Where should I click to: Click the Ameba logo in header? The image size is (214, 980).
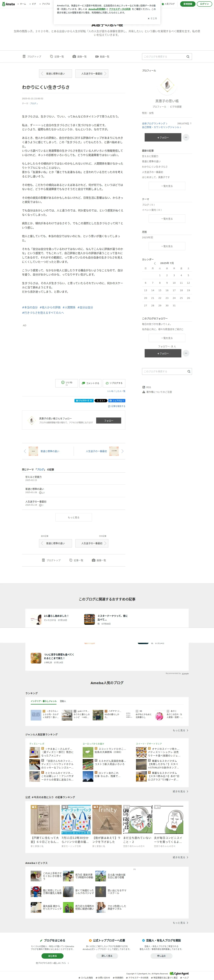tap(8, 4)
